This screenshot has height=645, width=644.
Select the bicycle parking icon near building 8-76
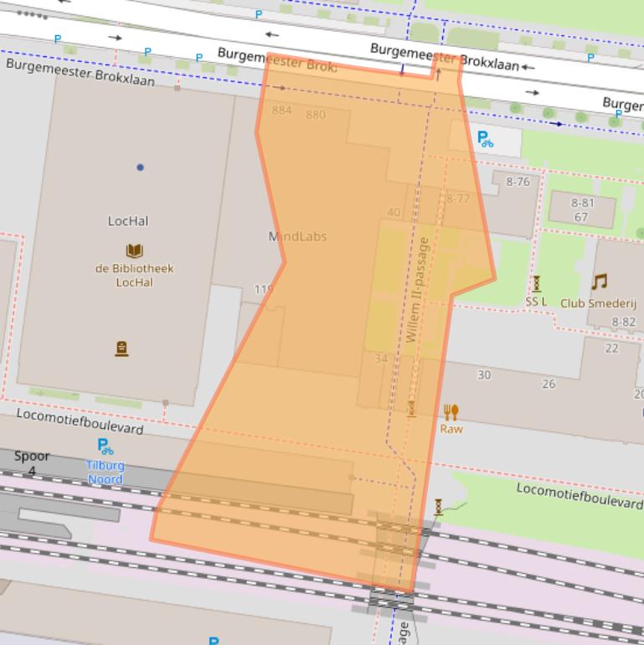tap(485, 139)
